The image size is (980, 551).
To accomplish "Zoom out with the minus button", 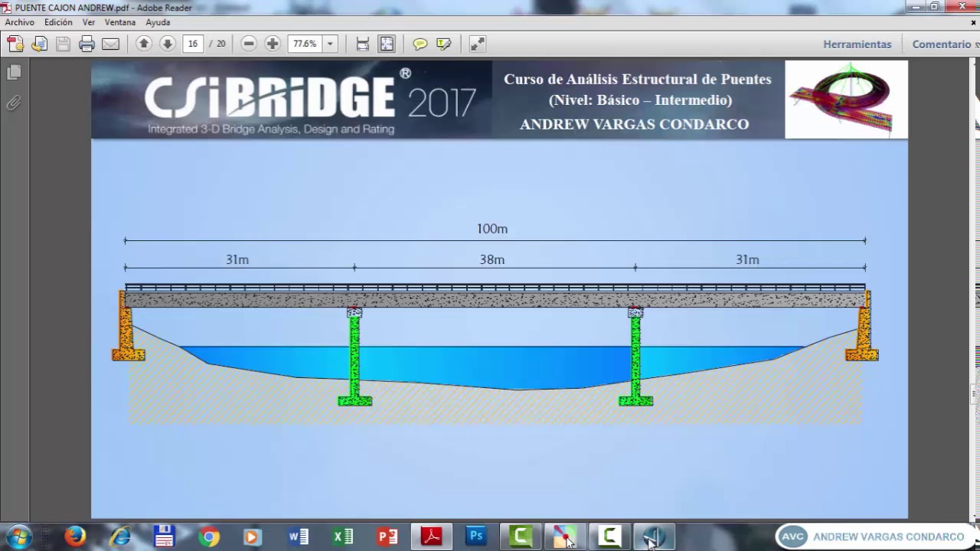I will pos(248,44).
